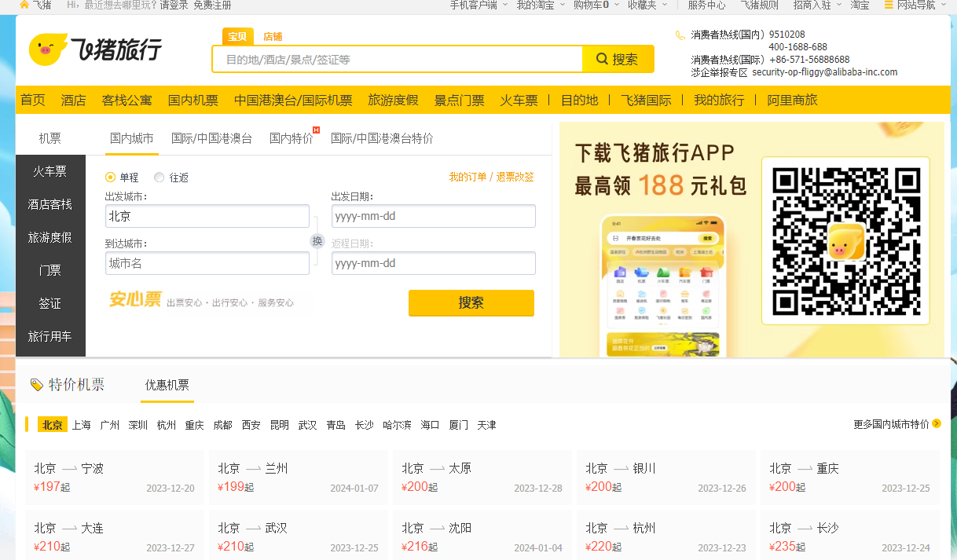The width and height of the screenshot is (957, 560).
Task: Click the 出发日期 date input field
Action: (433, 216)
